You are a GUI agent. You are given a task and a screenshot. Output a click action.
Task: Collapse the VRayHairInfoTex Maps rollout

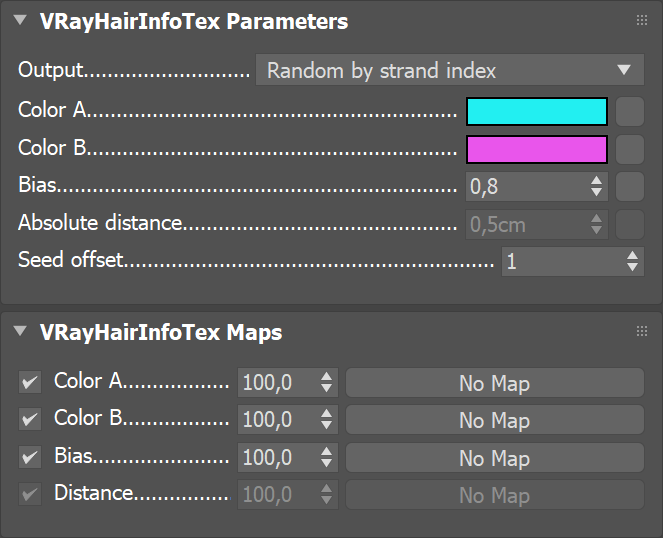[x=20, y=331]
